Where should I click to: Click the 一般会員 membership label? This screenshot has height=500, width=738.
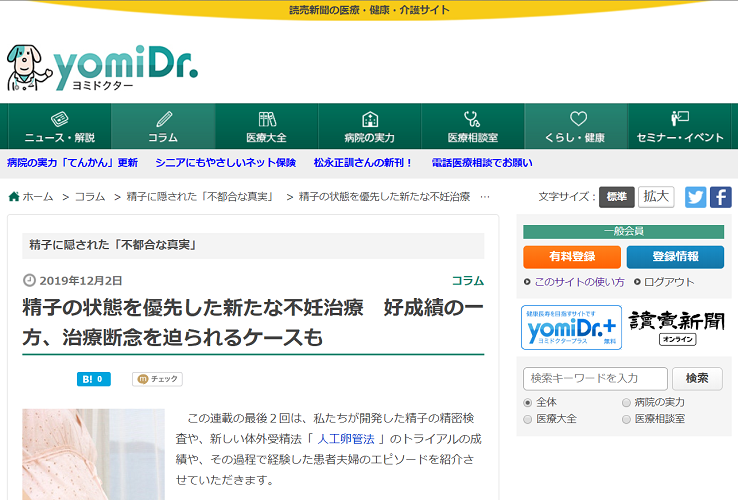point(624,231)
